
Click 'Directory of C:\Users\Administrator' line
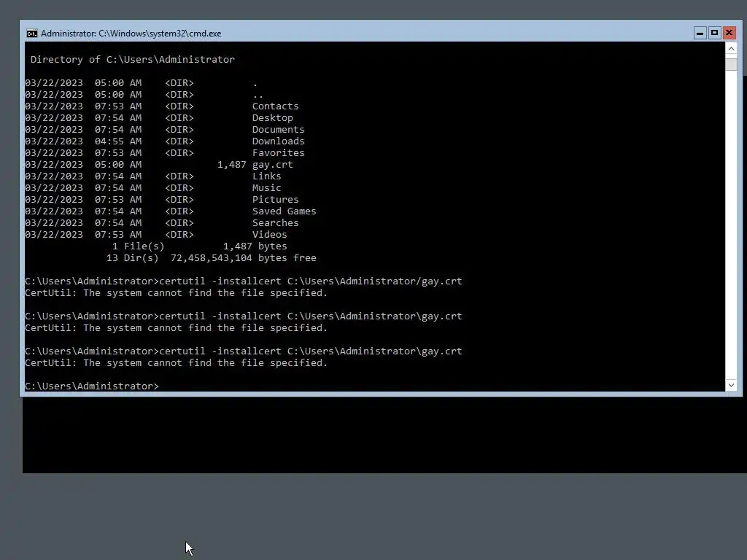click(133, 60)
